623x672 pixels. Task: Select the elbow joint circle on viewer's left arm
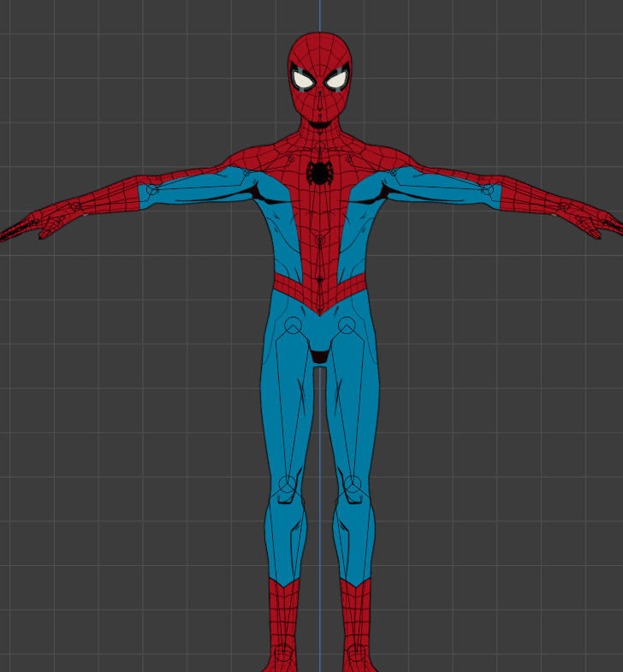coord(151,189)
